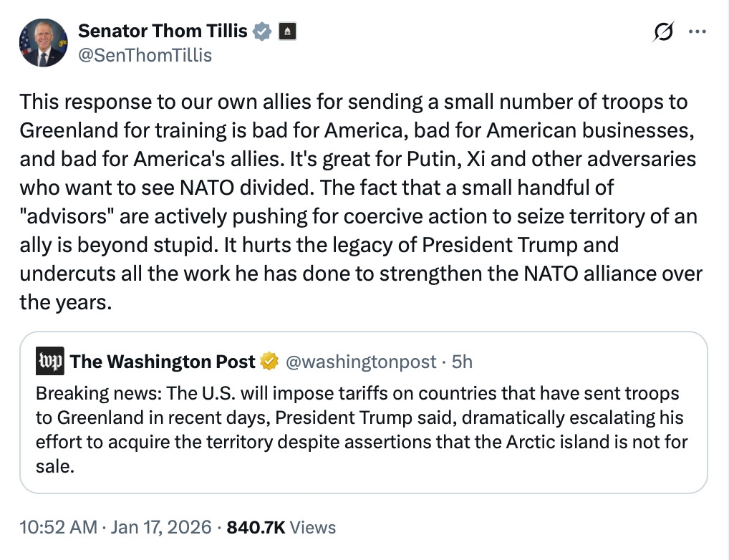The width and height of the screenshot is (729, 560).
Task: Click the 5h timestamp on quoted post
Action: pyautogui.click(x=463, y=362)
